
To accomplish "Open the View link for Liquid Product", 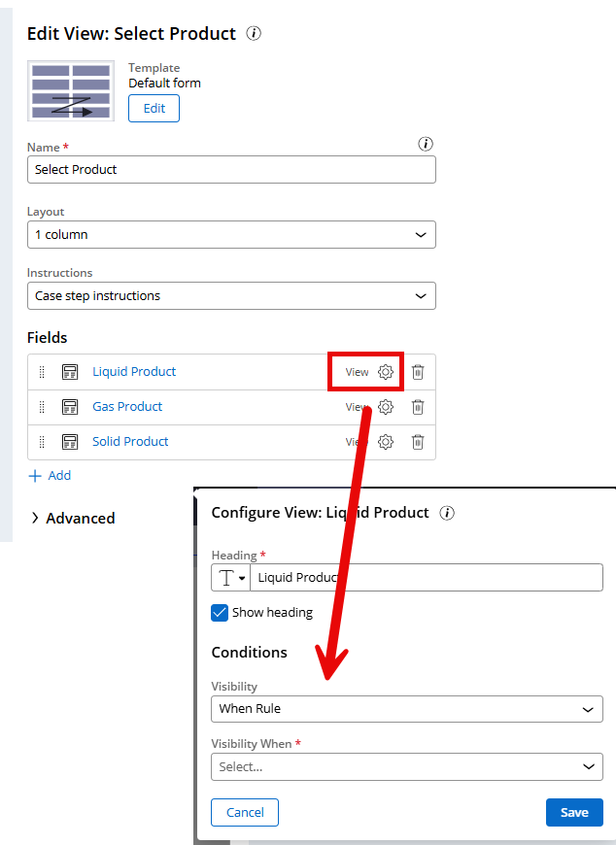I will click(356, 372).
